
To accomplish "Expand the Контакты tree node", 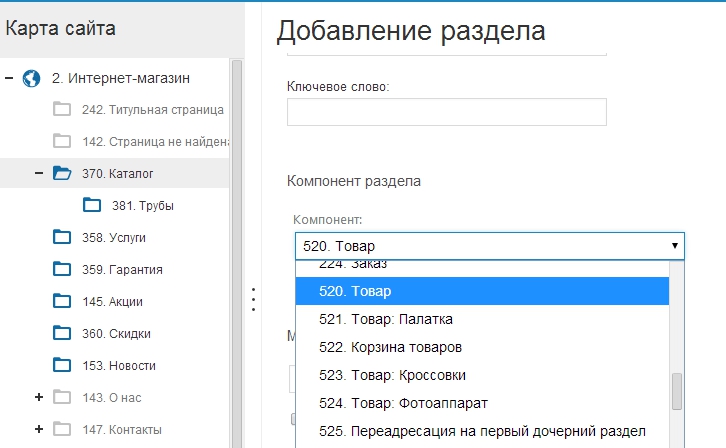I will tap(39, 429).
